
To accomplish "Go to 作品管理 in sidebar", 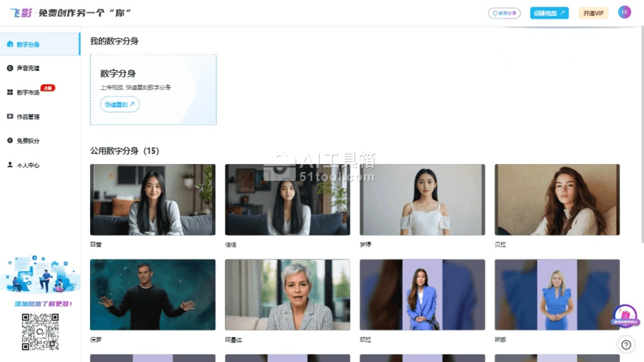I will coord(28,116).
